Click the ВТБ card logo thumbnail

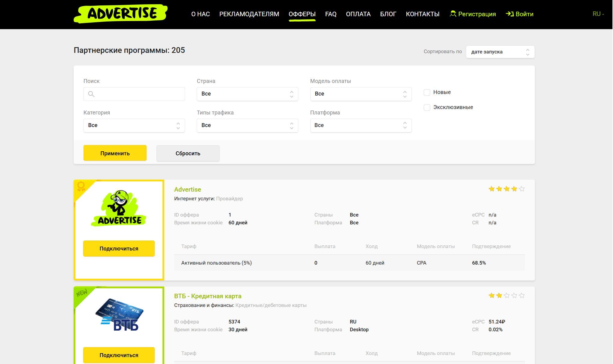(119, 315)
